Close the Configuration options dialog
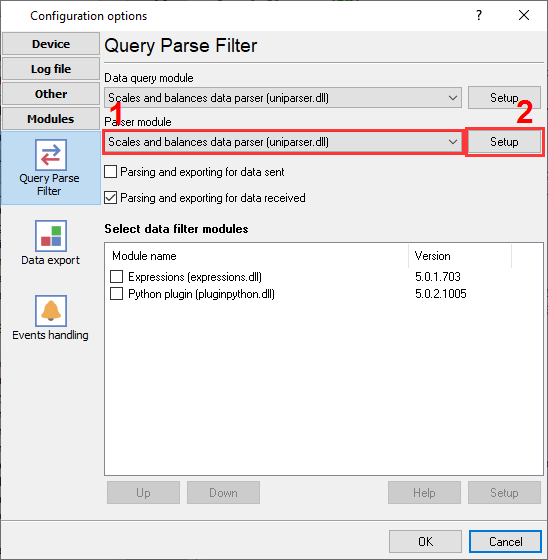 (524, 15)
